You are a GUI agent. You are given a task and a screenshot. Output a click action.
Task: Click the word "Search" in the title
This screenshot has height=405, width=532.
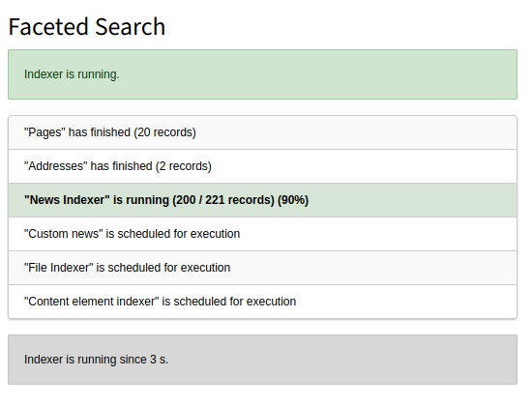(131, 27)
